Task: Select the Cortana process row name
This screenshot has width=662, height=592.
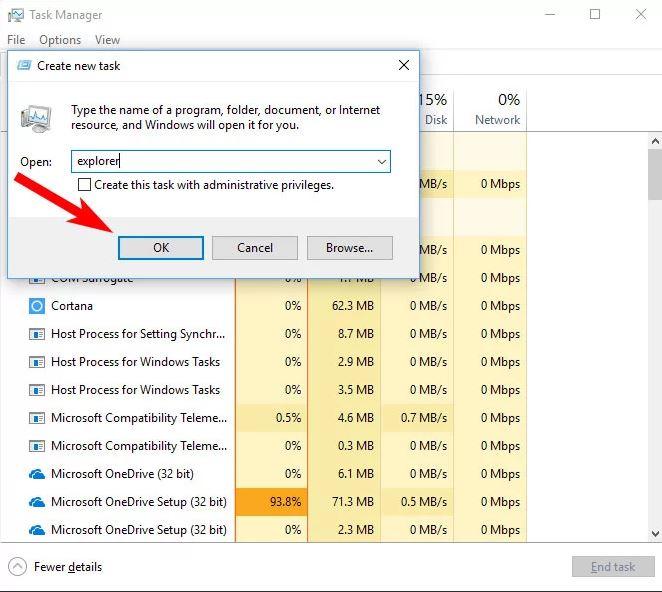Action: (x=72, y=306)
